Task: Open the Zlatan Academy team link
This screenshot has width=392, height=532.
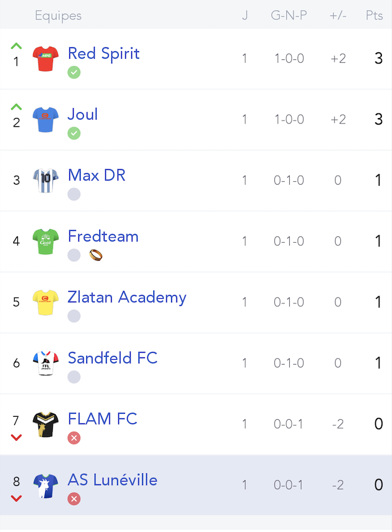Action: (x=127, y=297)
